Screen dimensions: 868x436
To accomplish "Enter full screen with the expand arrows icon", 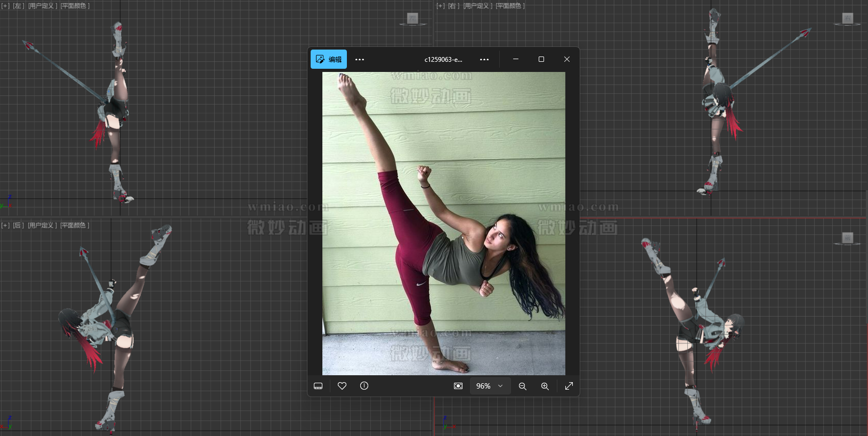I will point(569,386).
